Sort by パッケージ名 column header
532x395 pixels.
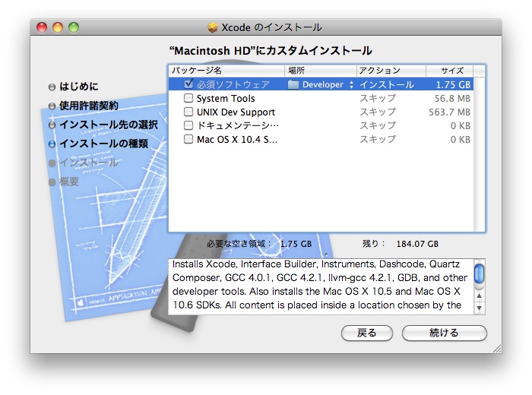[226, 71]
